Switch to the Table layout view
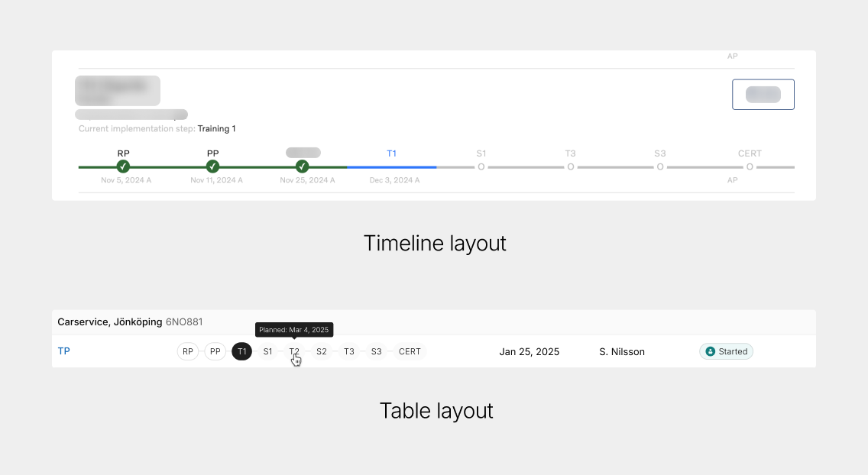868x475 pixels. tap(436, 410)
